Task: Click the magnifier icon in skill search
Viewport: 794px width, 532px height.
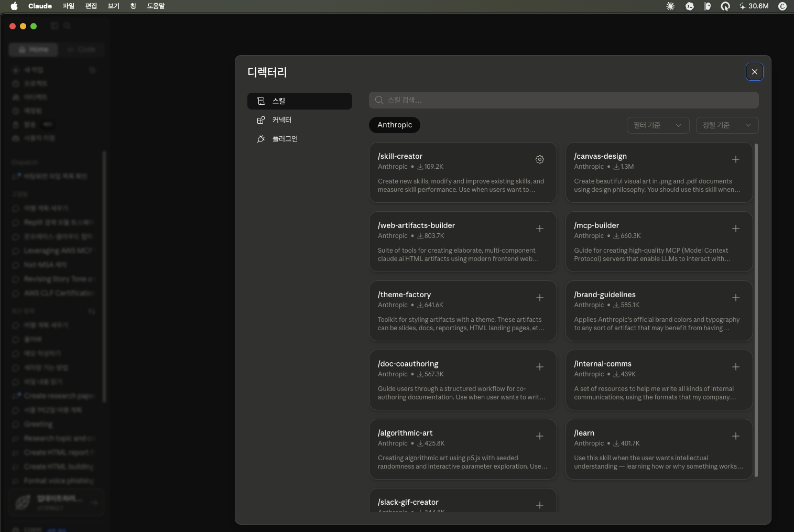Action: [379, 100]
